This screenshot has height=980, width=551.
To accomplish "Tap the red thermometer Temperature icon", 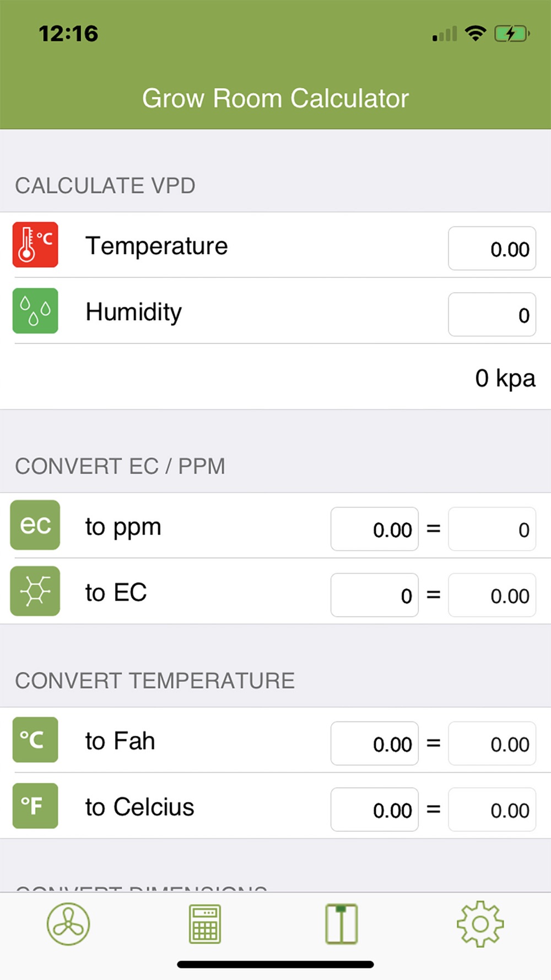I will (35, 245).
